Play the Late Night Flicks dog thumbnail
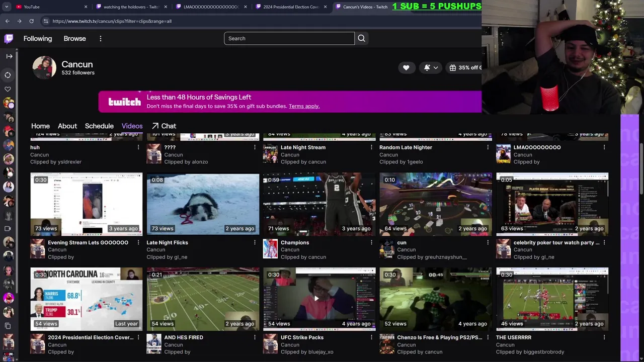Screen dimensions: 644x362 (x=203, y=204)
